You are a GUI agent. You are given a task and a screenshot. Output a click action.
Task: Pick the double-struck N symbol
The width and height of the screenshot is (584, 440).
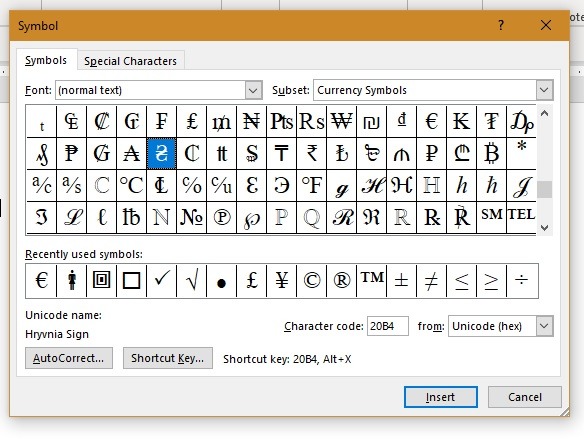click(x=161, y=218)
